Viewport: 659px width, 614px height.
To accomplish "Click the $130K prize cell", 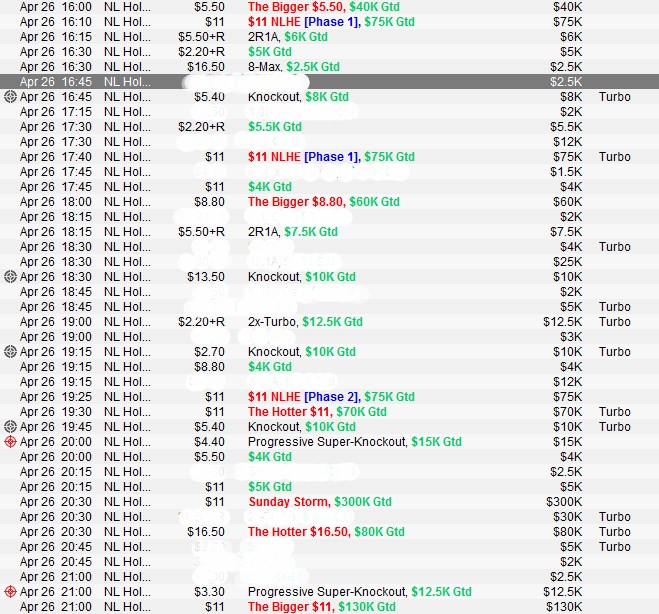I will coord(564,607).
